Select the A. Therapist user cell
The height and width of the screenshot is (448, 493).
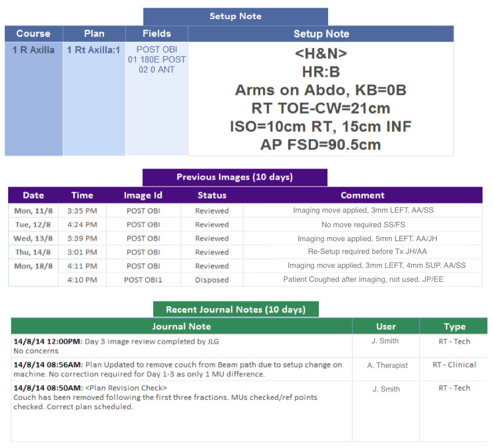click(x=387, y=365)
